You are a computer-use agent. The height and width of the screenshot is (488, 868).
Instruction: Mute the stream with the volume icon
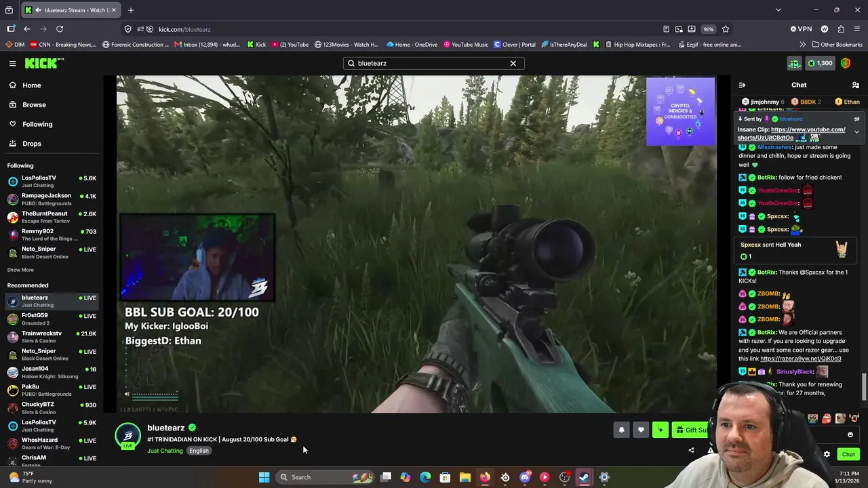point(127,394)
